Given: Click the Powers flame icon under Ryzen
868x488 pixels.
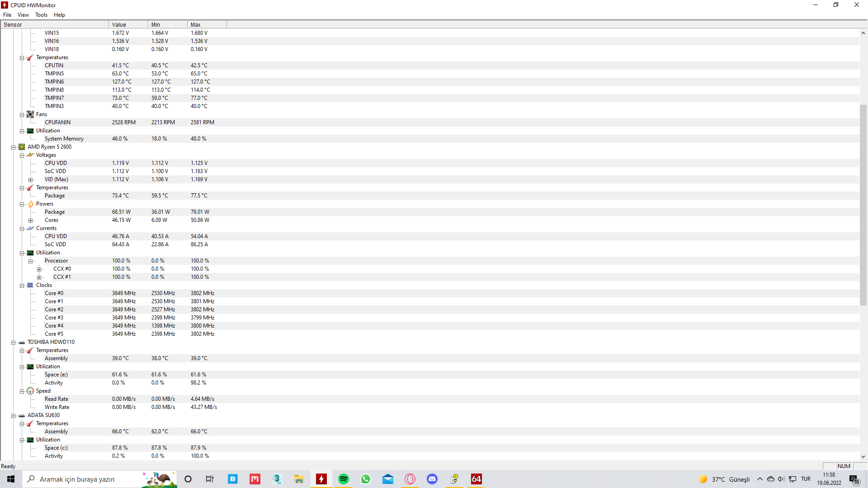Looking at the screenshot, I should point(30,204).
